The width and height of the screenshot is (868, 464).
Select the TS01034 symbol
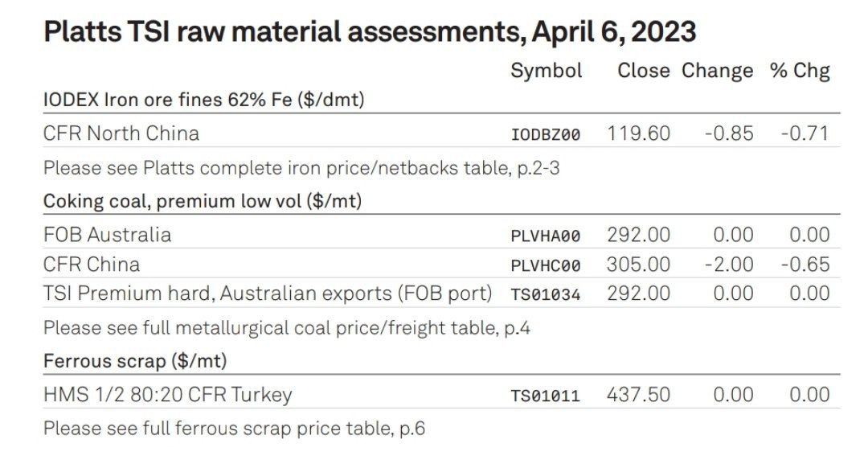545,294
